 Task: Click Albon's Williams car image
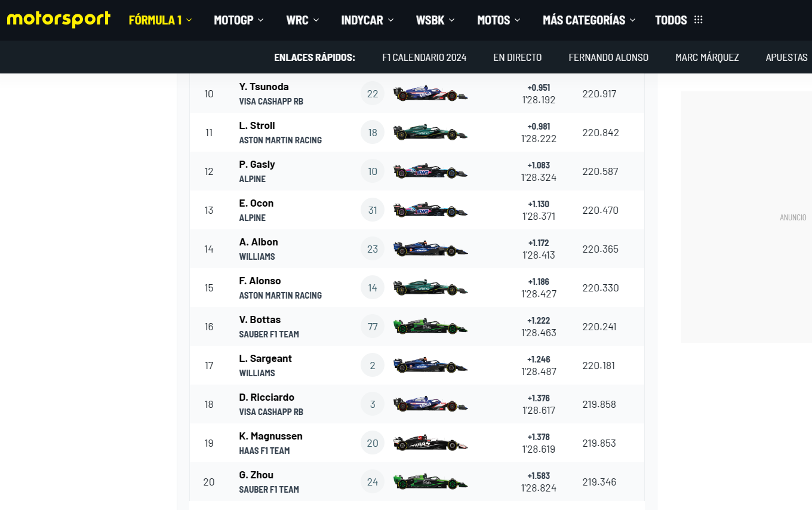tap(430, 249)
